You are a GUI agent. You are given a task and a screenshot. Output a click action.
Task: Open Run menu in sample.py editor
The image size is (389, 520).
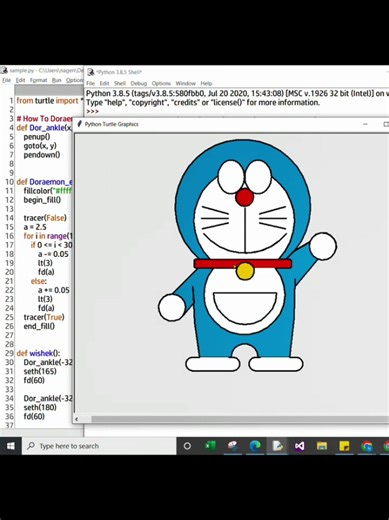pos(57,80)
